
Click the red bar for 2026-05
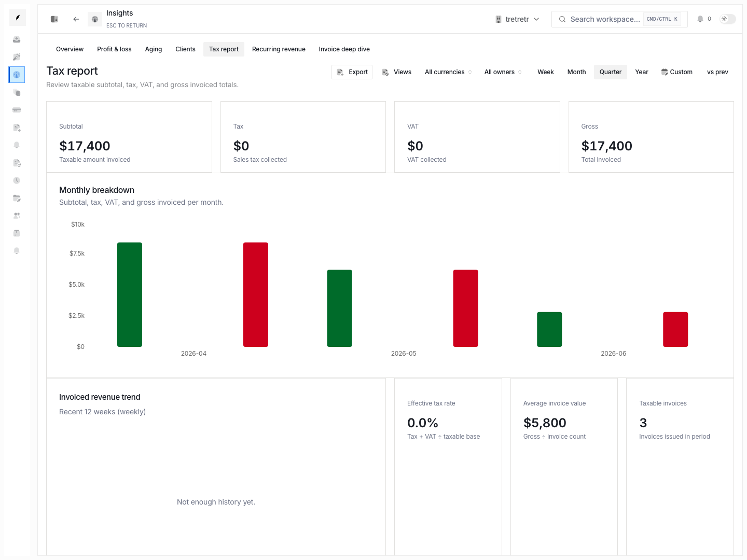(466, 308)
